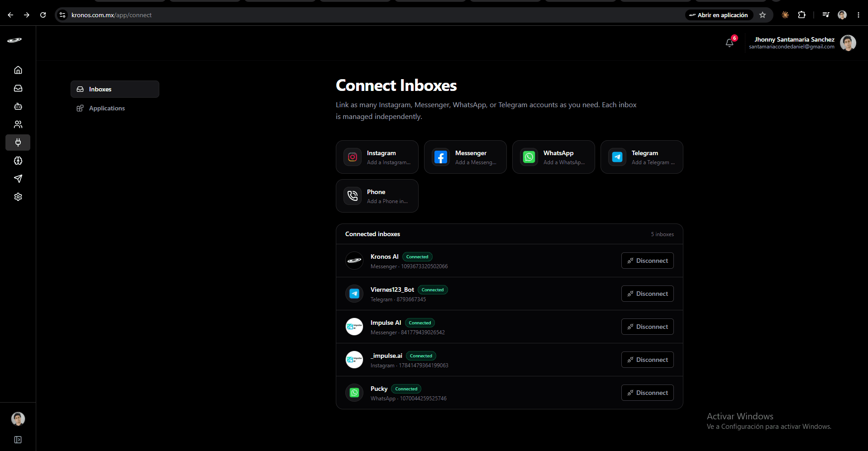868x451 pixels.
Task: Click the browser back arrow
Action: tap(10, 15)
